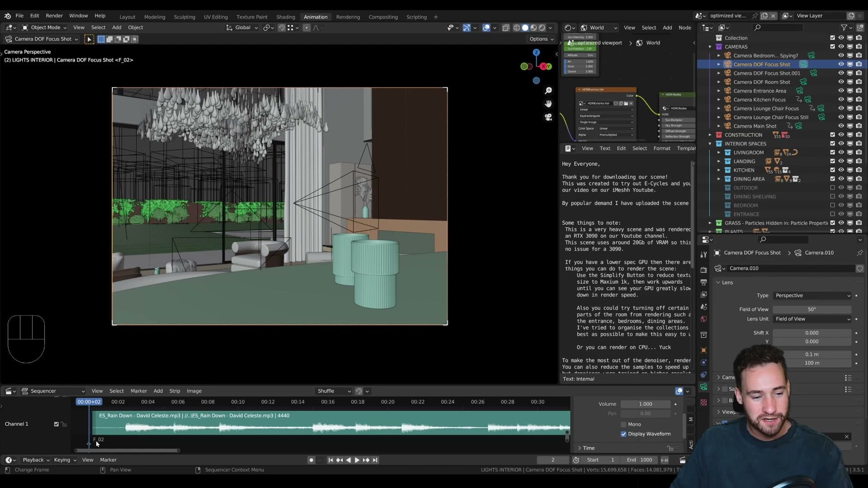Open the Texture properties tab
Image resolution: width=868 pixels, height=488 pixels.
703,402
